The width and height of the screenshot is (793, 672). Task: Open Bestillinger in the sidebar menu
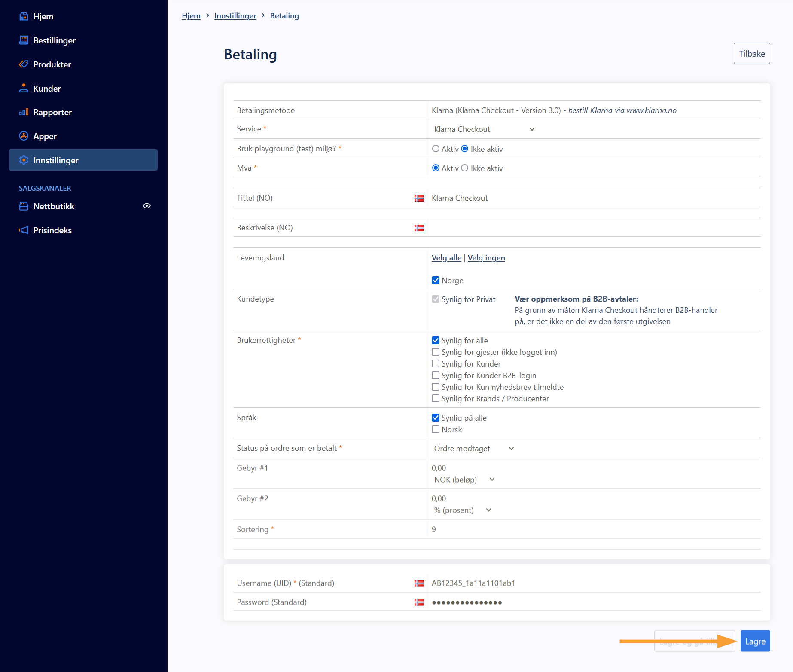point(83,40)
